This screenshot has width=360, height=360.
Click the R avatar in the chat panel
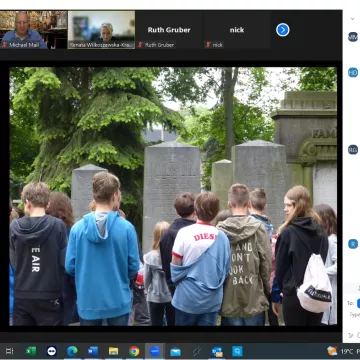tap(353, 244)
